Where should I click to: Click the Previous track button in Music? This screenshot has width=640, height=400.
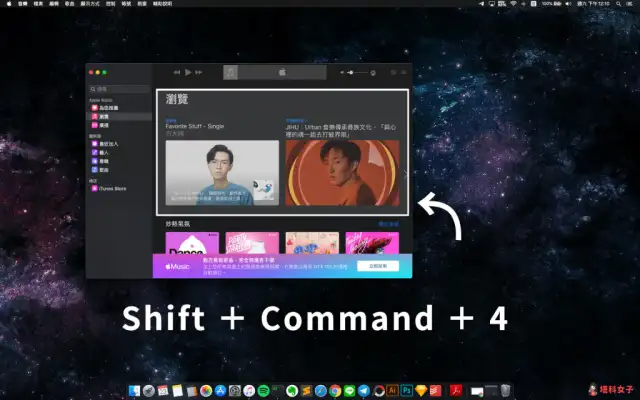pyautogui.click(x=177, y=72)
